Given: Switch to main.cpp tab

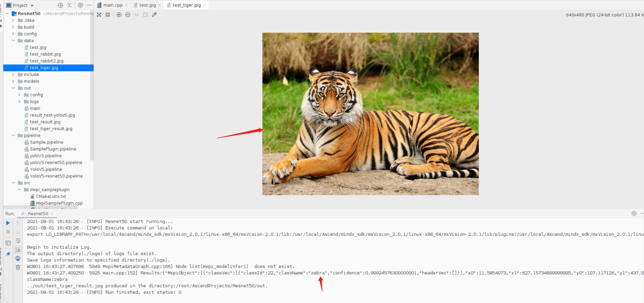Looking at the screenshot, I should 113,5.
